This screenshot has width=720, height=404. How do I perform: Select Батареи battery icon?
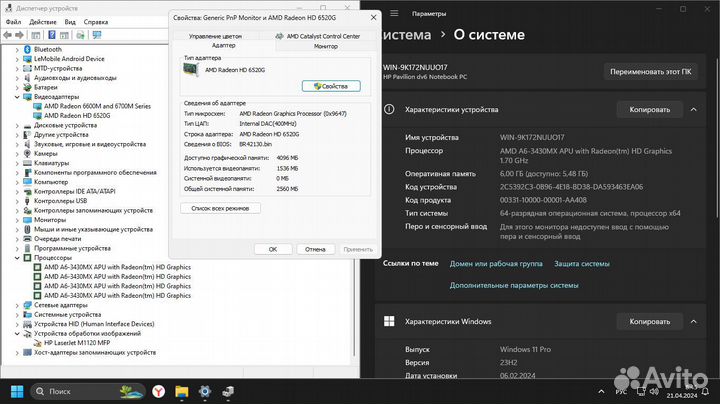27,87
